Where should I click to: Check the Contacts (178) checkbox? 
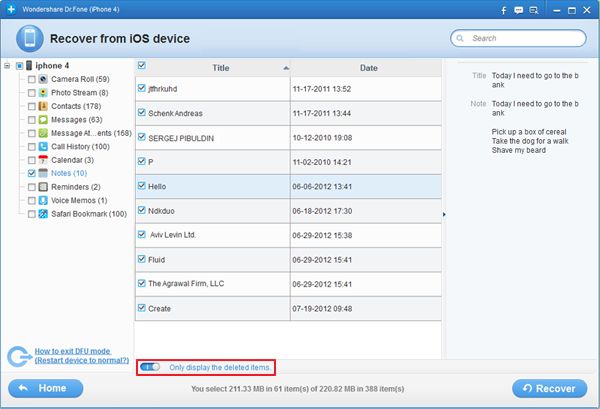point(32,106)
